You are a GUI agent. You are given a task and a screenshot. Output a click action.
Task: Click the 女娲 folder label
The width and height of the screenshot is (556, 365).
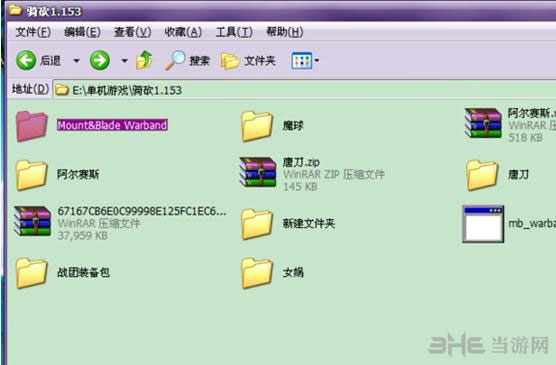[x=293, y=272]
